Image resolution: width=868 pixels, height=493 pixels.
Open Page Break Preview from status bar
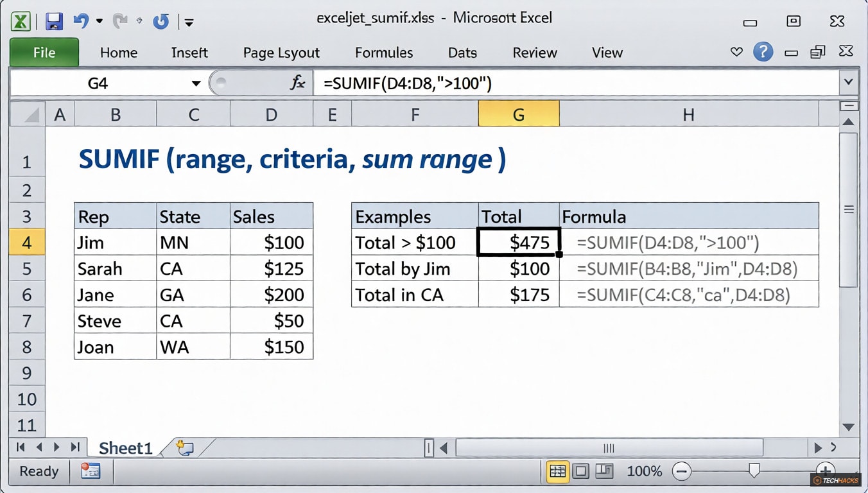(x=603, y=471)
